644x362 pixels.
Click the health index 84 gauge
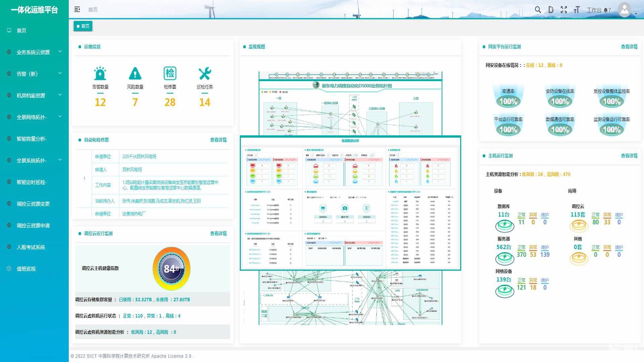pos(171,268)
